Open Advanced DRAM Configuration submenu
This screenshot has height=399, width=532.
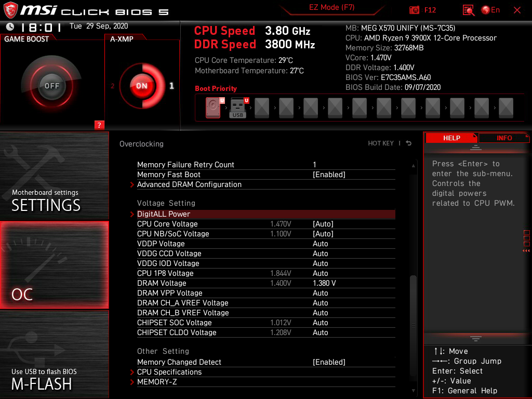(x=189, y=184)
